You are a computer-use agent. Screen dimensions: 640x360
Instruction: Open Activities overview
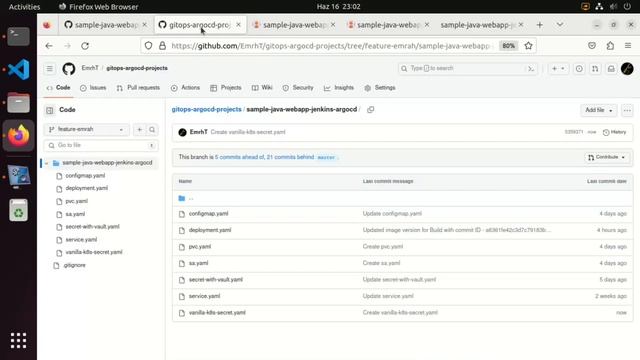tap(24, 7)
